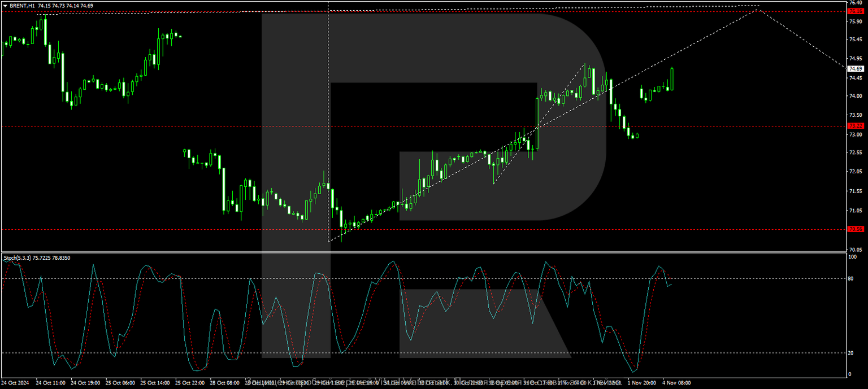
Task: Click the 28 Oct 08:00 time label
Action: [x=225, y=383]
